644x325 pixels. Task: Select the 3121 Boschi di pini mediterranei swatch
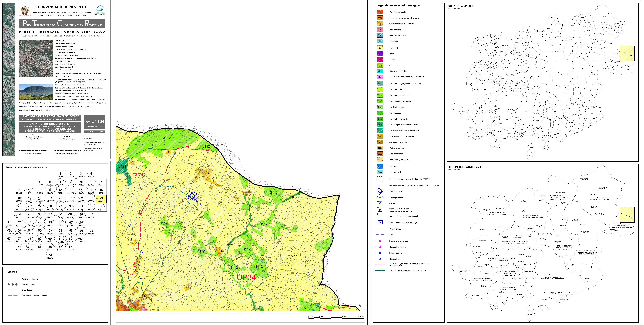click(380, 125)
